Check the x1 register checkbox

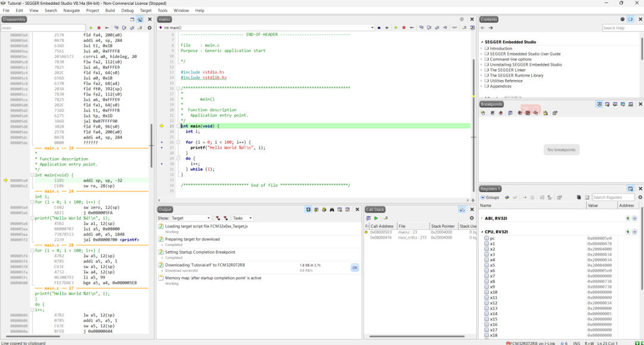[487, 244]
